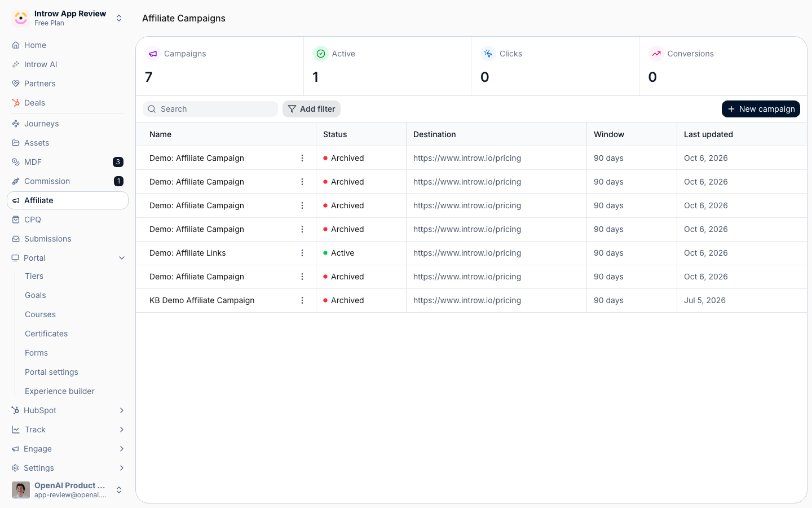Click the Introw AI sparkle icon

pyautogui.click(x=16, y=64)
